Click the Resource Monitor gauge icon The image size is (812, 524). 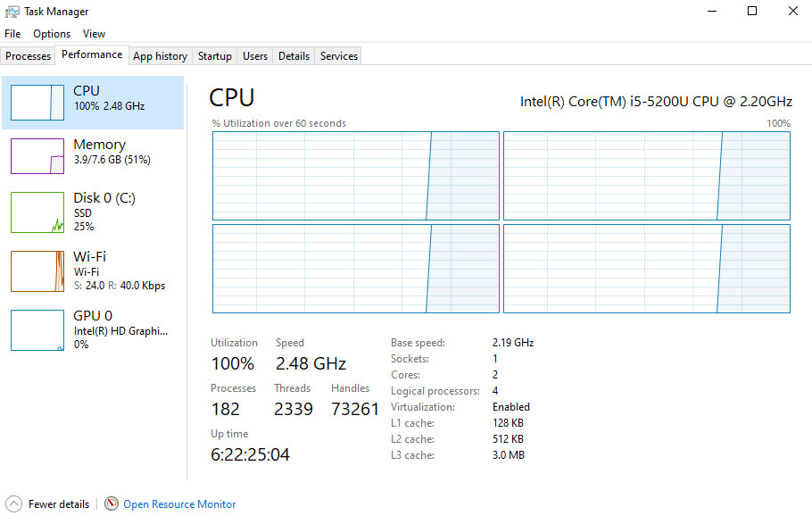coord(112,503)
